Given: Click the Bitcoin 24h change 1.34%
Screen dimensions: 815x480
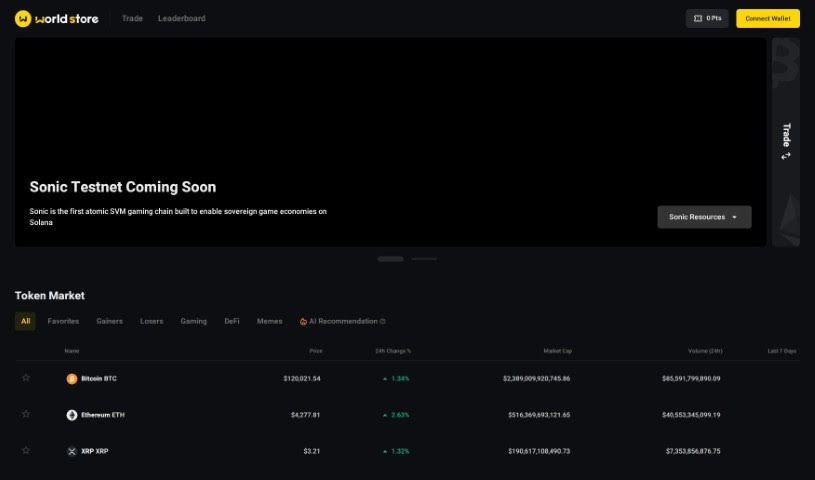Looking at the screenshot, I should point(396,379).
